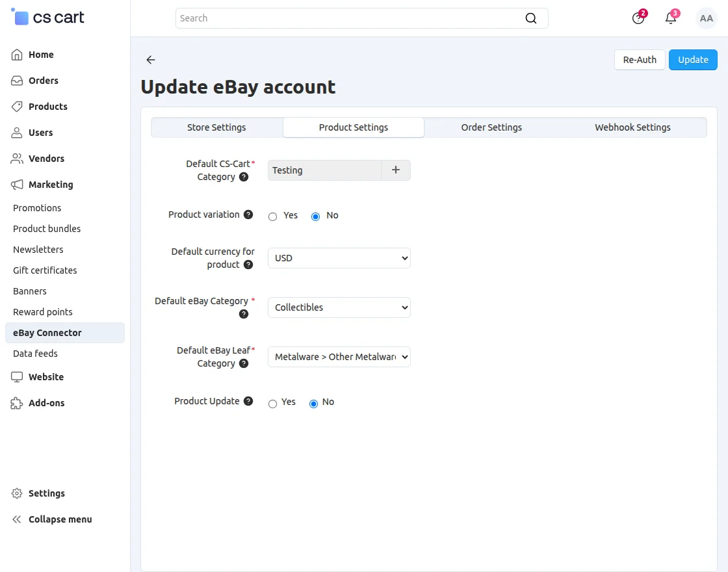The height and width of the screenshot is (572, 728).
Task: Show help tooltip for Default CS-Cart Category
Action: tap(244, 177)
